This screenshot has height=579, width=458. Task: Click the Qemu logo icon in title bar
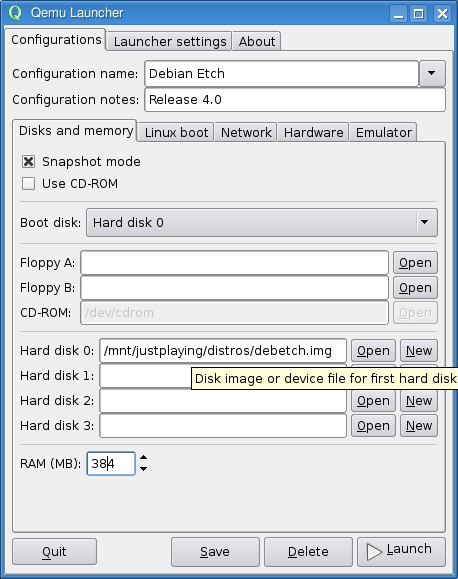[x=15, y=13]
